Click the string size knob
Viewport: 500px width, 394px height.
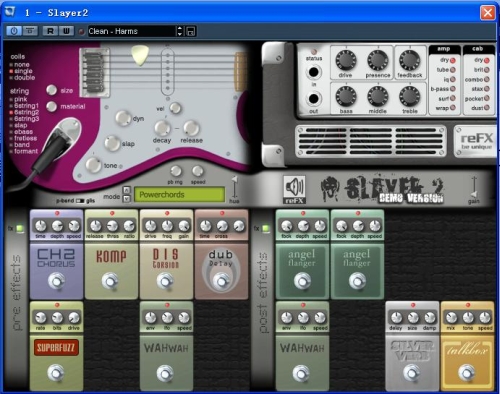tap(51, 90)
